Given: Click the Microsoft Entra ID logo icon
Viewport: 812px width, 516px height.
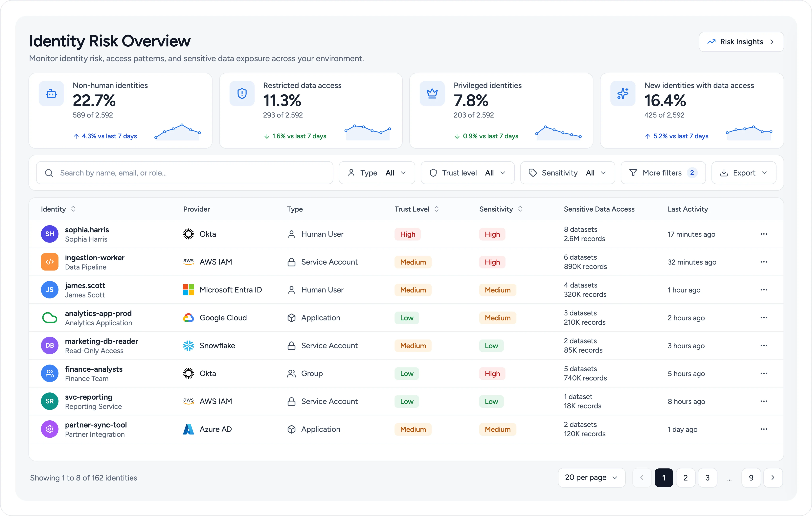Looking at the screenshot, I should [x=188, y=290].
